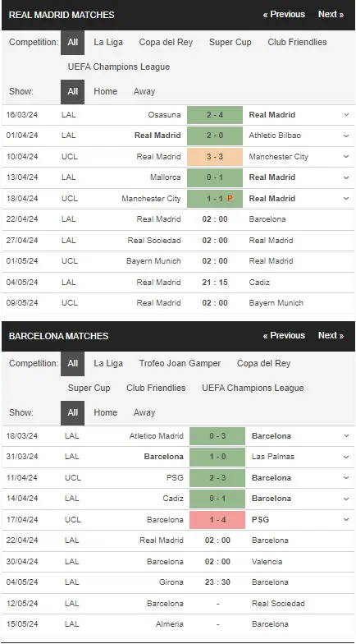Expand Atletico Madrid vs Barcelona row chevron
This screenshot has height=644, width=356.
coord(346,436)
